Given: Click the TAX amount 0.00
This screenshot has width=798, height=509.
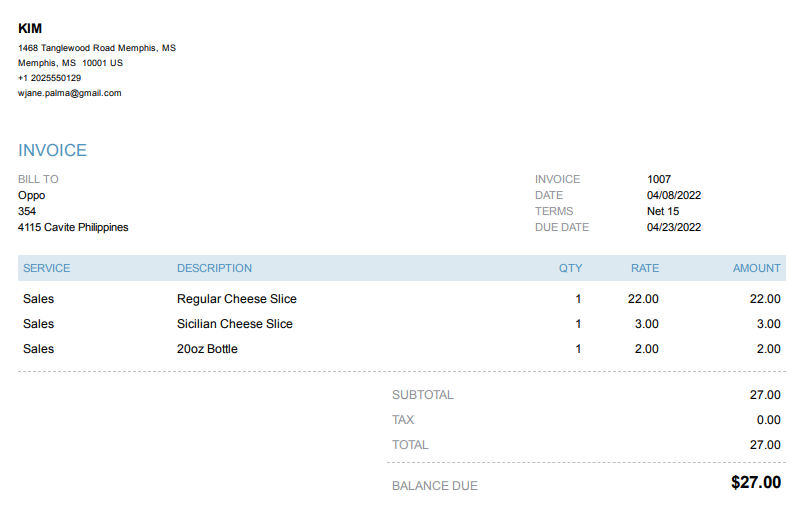Looking at the screenshot, I should point(768,420).
